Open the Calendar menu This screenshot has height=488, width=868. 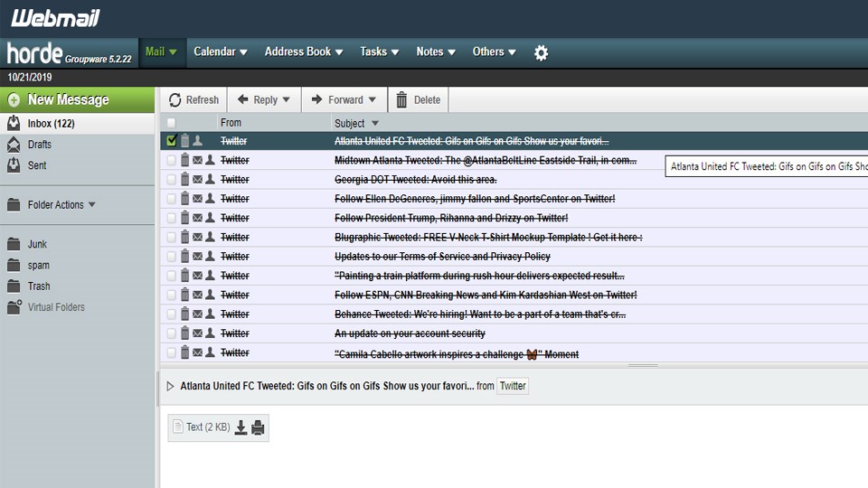pos(220,52)
